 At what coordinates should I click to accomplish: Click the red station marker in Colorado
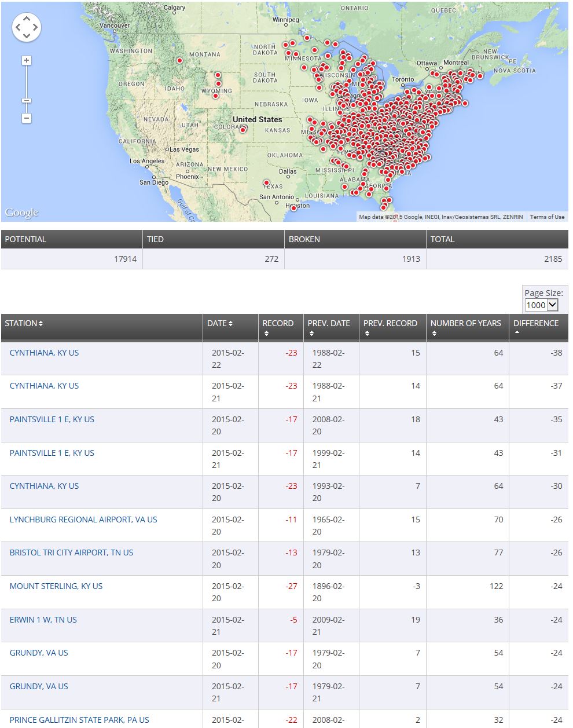coord(243,130)
